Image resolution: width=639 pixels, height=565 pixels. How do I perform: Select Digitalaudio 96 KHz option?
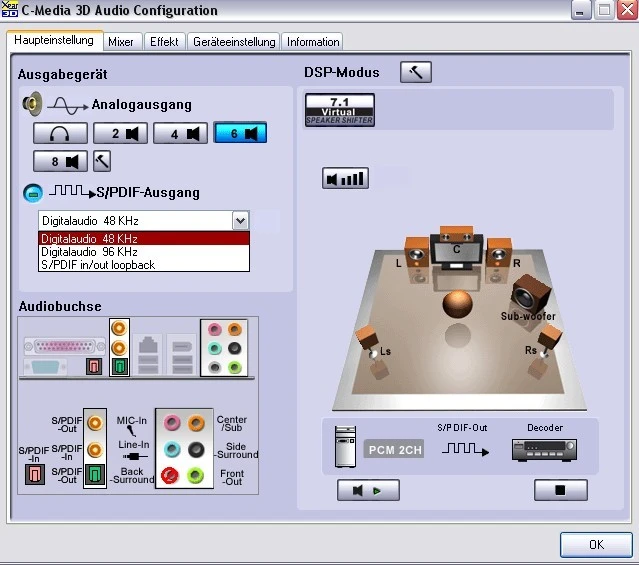89,252
